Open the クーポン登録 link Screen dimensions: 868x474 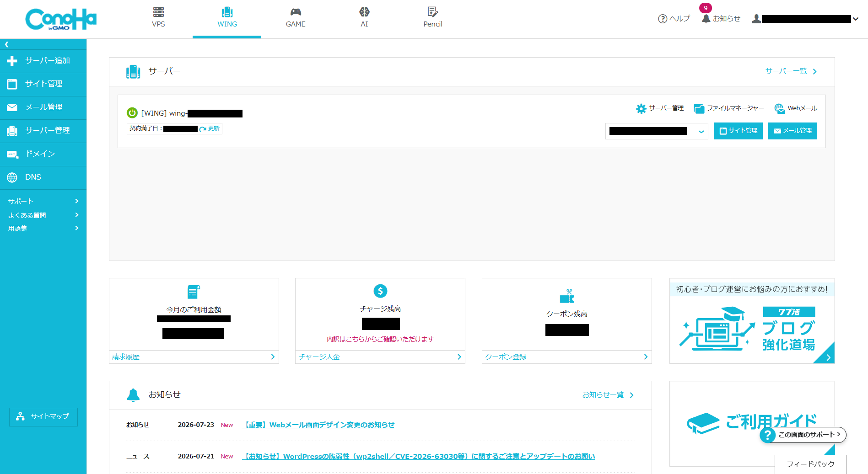(x=567, y=357)
